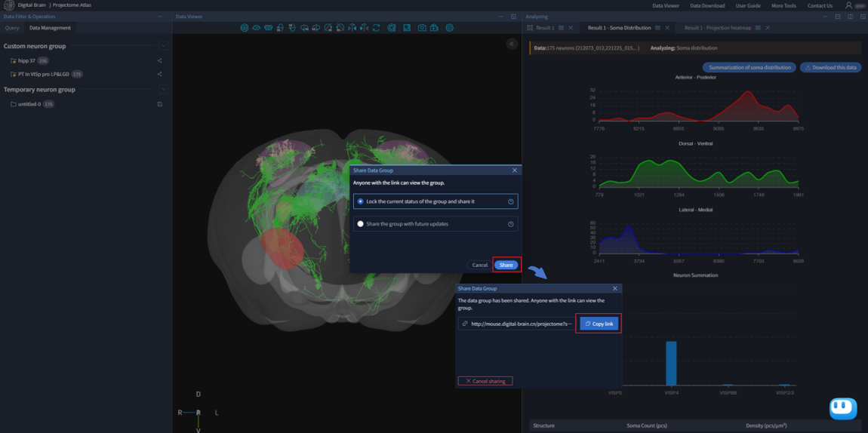Screen dimensions: 868x433
Task: Open viewer settings gear icon
Action: [450, 28]
